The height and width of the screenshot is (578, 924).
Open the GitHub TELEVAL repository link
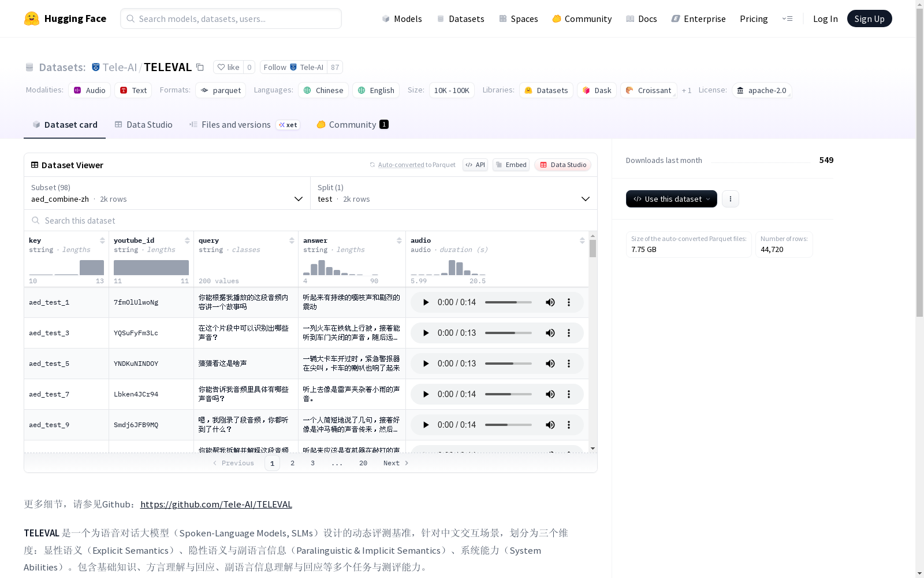coord(216,504)
